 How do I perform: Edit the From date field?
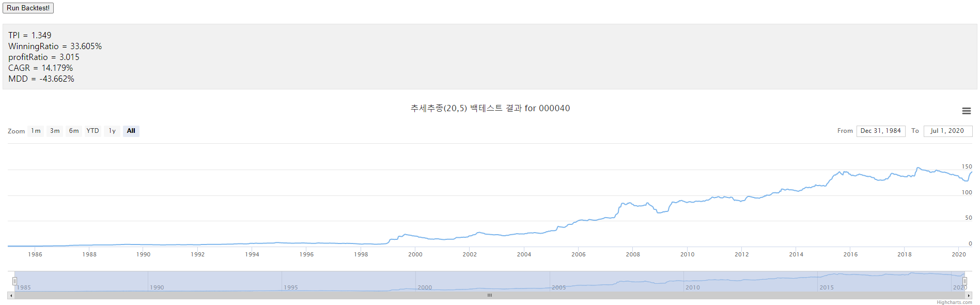coord(881,131)
